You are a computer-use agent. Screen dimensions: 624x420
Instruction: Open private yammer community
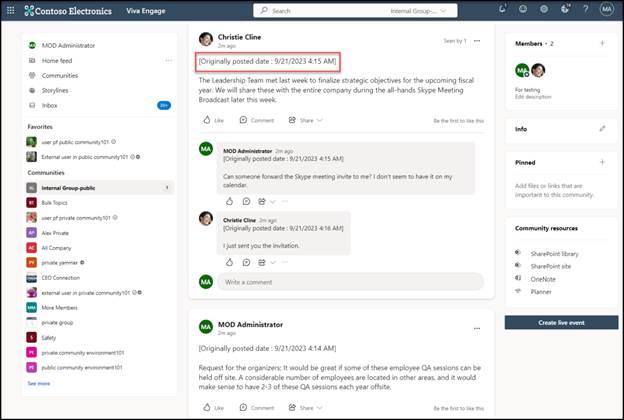pyautogui.click(x=60, y=263)
